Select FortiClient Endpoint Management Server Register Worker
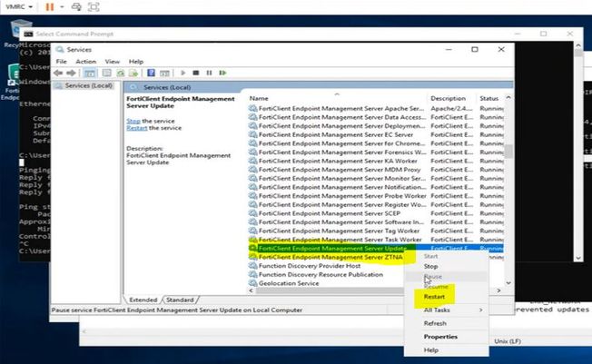The height and width of the screenshot is (364, 592). (376, 204)
